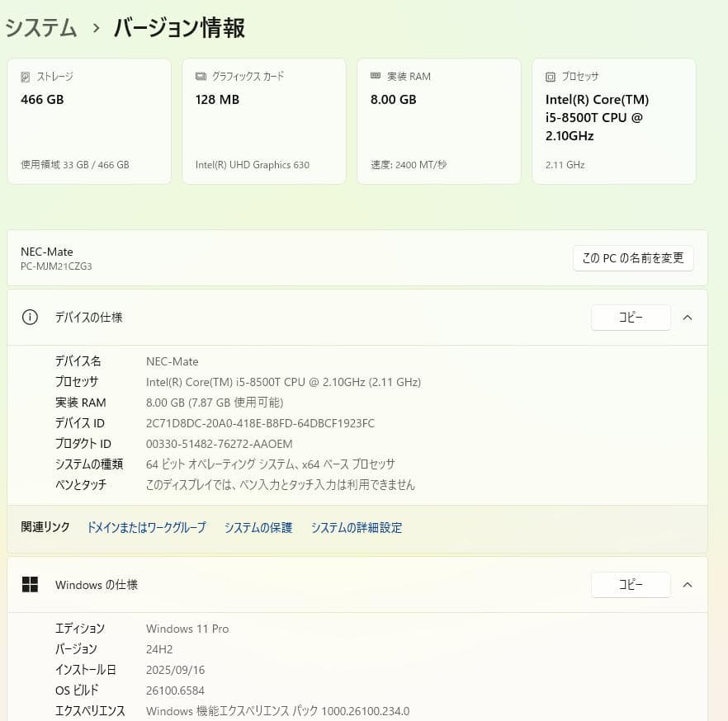
Task: Collapse the Windows の仕様 section
Action: [688, 584]
